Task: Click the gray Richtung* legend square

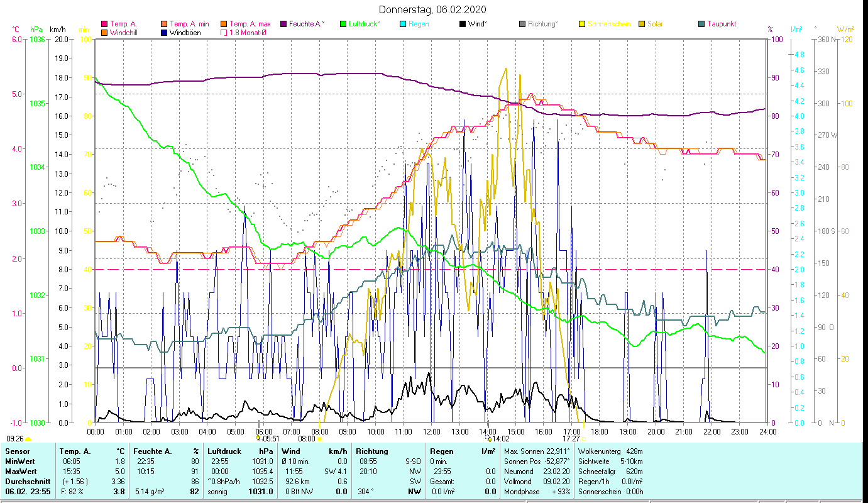Action: [x=522, y=24]
